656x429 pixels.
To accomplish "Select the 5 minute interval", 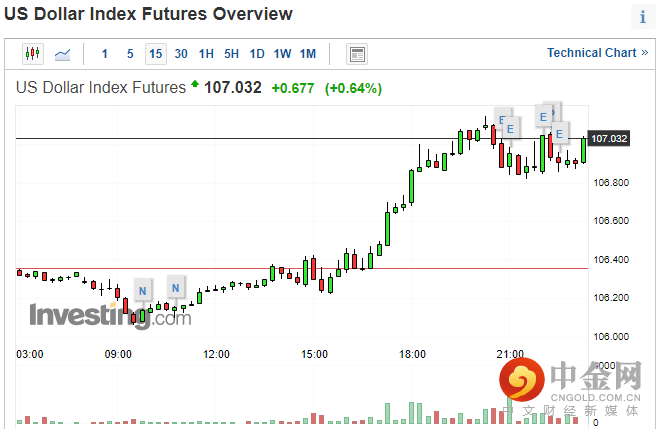I will coord(130,54).
